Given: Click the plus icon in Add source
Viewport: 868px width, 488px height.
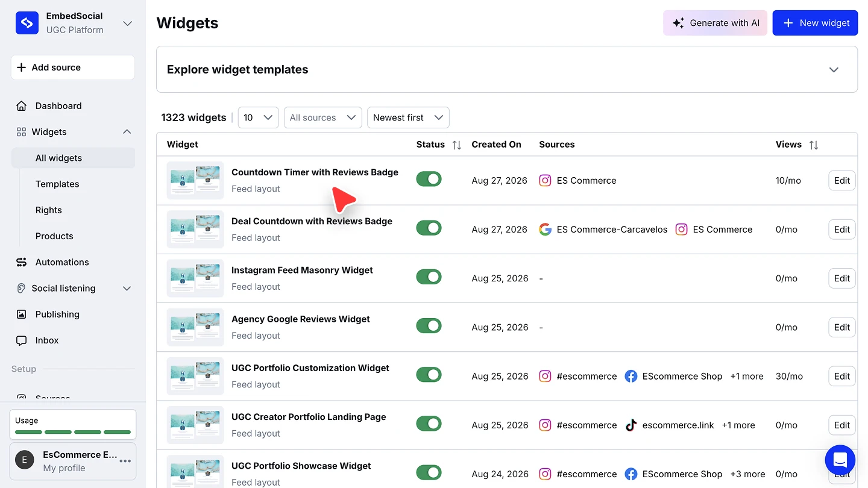Looking at the screenshot, I should pos(22,67).
